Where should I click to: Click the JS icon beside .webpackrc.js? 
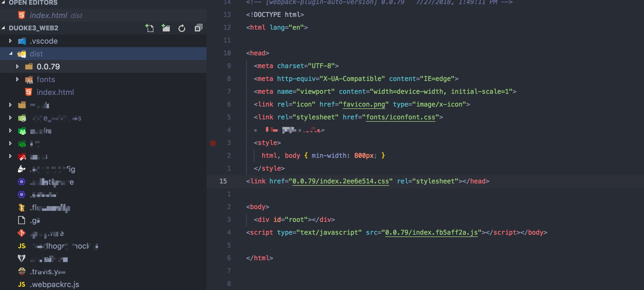point(22,284)
